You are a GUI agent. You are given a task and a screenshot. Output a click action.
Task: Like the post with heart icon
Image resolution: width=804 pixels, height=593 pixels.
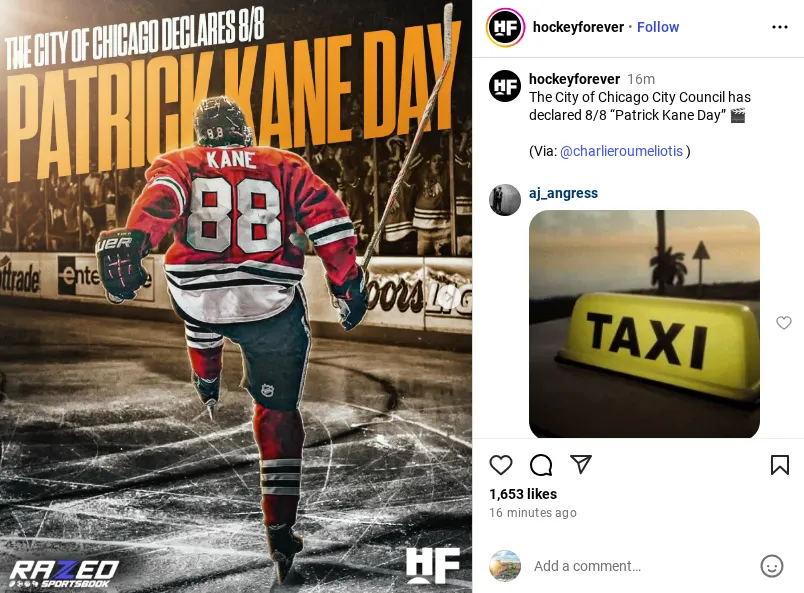click(500, 465)
